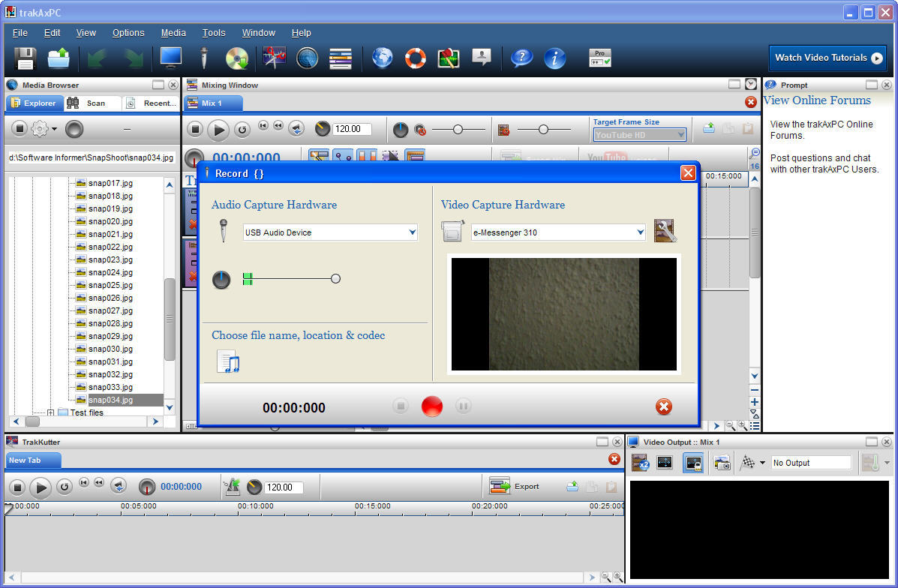The height and width of the screenshot is (588, 898).
Task: Stop playback in Media Browser
Action: pyautogui.click(x=20, y=129)
